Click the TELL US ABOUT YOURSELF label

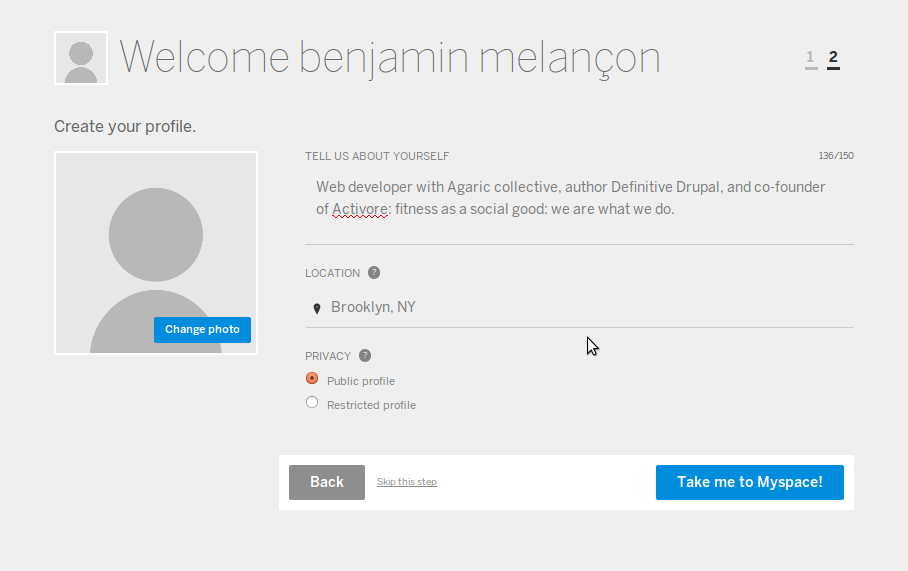coord(377,156)
